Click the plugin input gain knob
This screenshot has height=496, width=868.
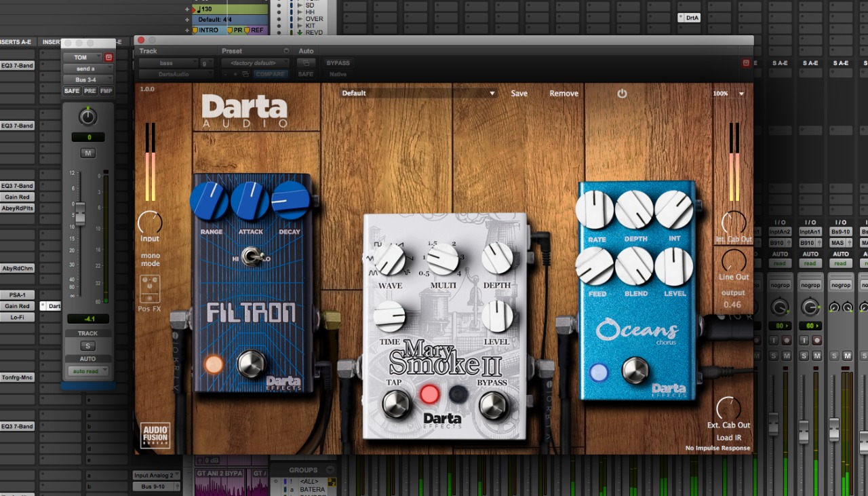(x=150, y=222)
